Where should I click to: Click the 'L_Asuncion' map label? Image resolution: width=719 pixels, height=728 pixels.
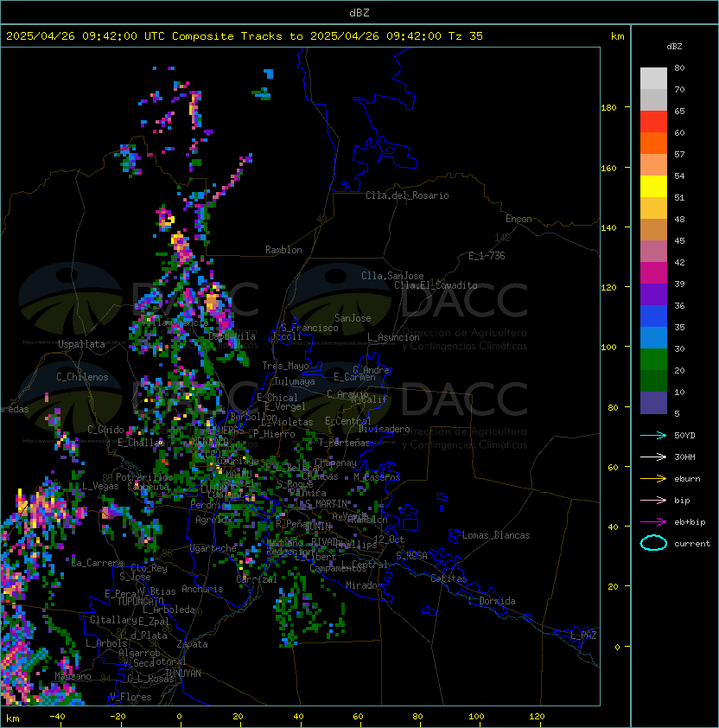393,337
